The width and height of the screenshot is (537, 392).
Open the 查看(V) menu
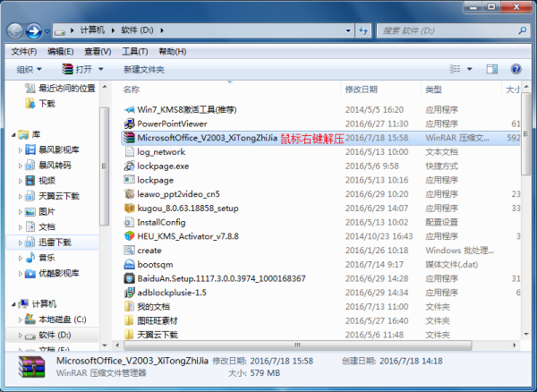98,52
